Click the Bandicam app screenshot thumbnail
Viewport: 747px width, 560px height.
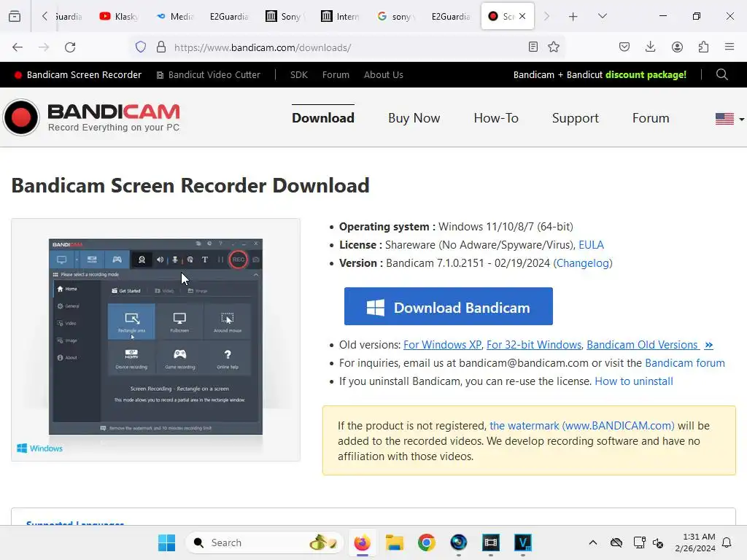(156, 340)
